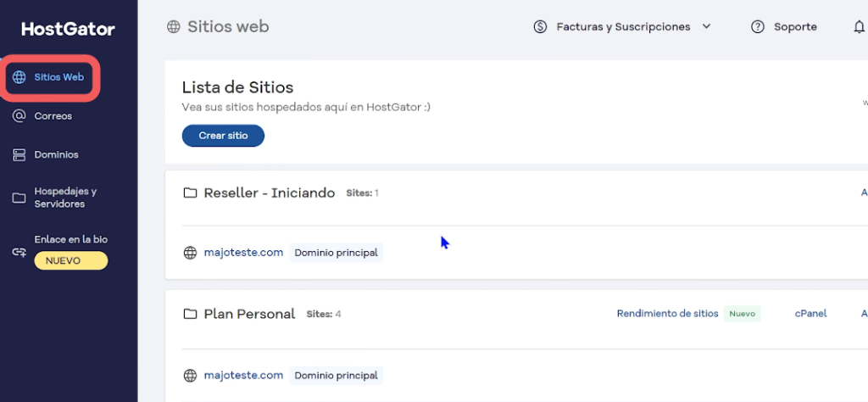This screenshot has width=868, height=402.
Task: Expand the Facturas y Suscripciones dropdown
Action: click(x=622, y=26)
